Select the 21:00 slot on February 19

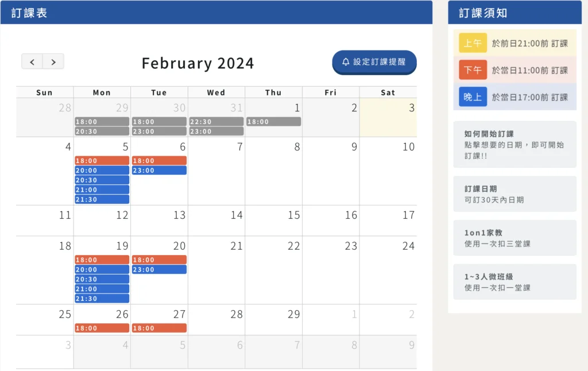tap(102, 289)
